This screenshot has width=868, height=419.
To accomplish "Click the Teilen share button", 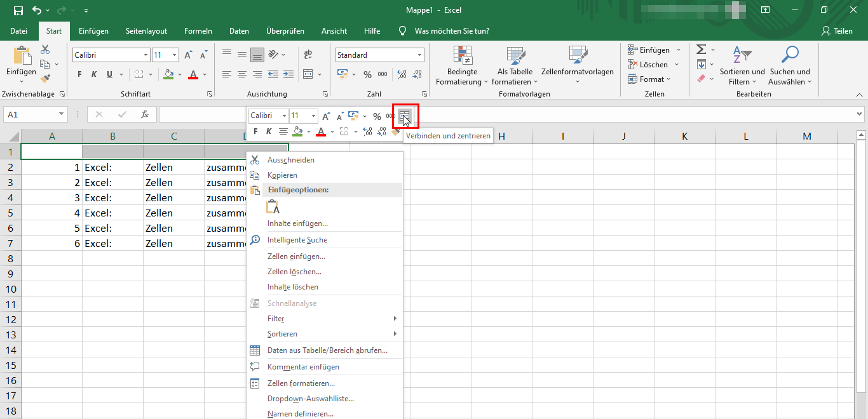I will click(x=837, y=30).
